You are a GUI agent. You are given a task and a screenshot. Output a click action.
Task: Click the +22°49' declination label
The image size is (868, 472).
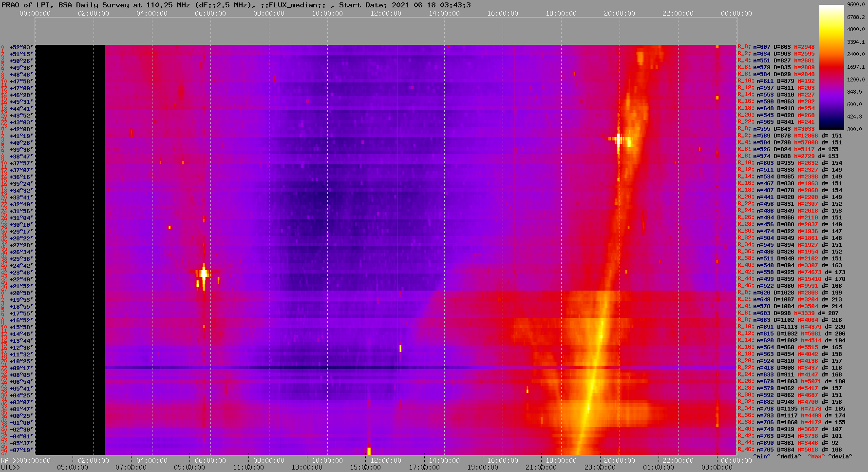tap(21, 279)
